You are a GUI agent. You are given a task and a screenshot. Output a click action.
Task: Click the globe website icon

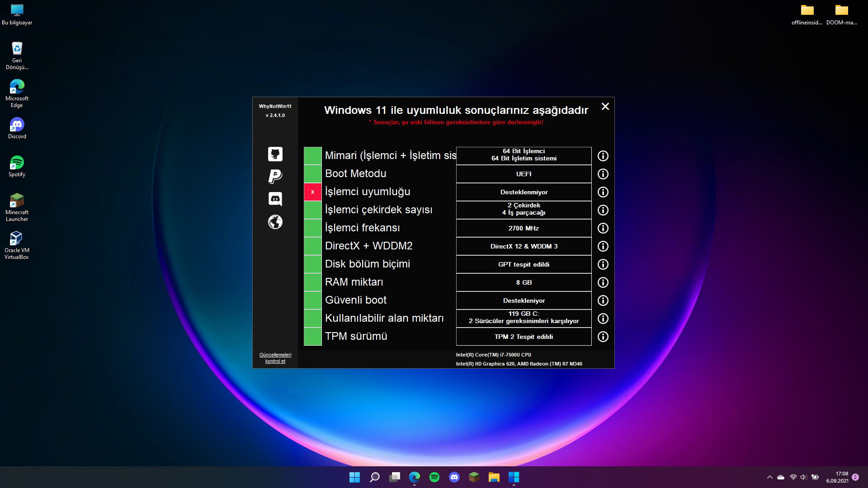(275, 222)
